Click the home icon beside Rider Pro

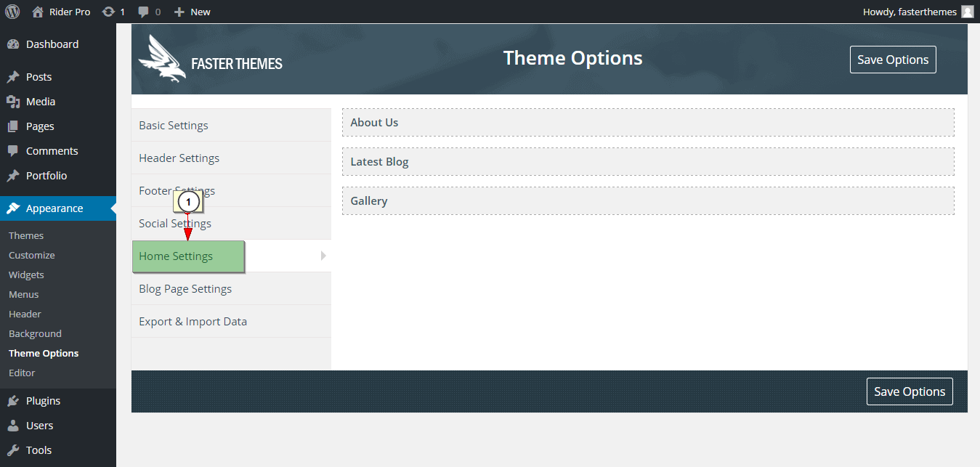click(38, 12)
